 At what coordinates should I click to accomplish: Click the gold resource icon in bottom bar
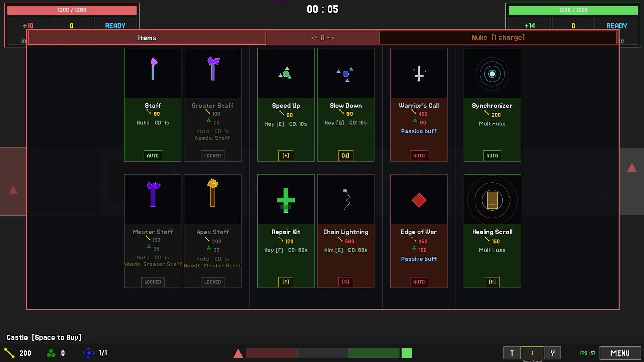coord(9,353)
